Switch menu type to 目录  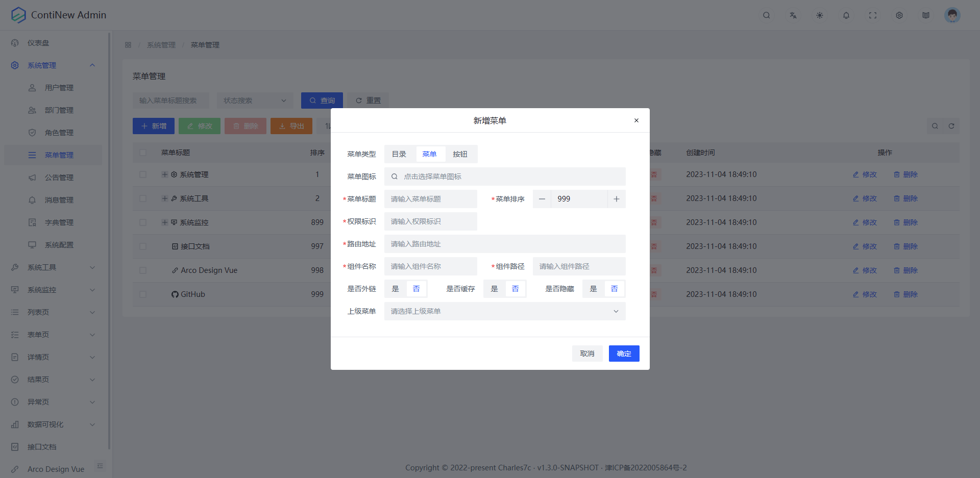pos(399,154)
